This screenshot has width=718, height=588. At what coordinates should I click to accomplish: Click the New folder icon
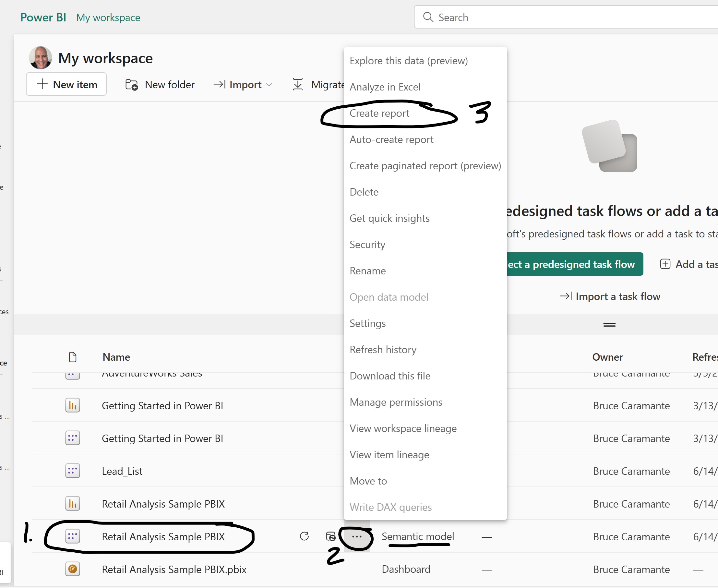pyautogui.click(x=131, y=85)
